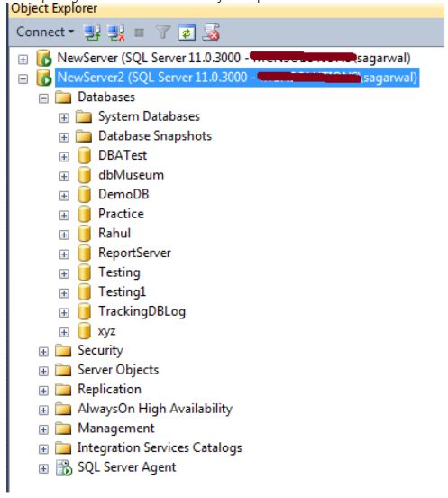Expand the Replication folder
The image size is (448, 498).
tap(43, 391)
